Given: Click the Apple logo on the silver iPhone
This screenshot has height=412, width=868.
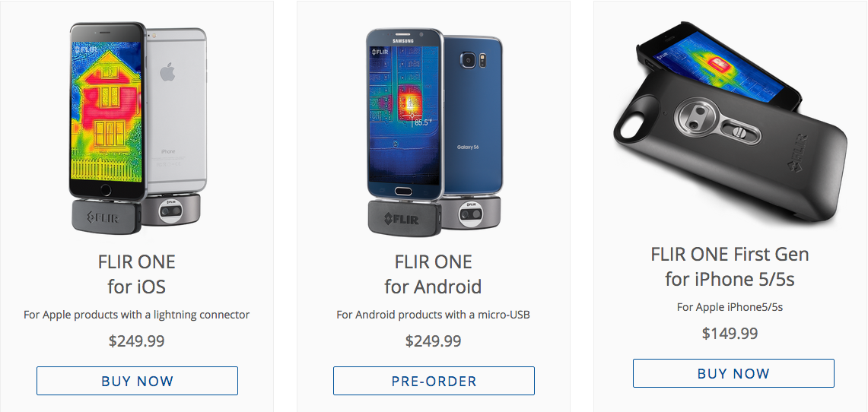Looking at the screenshot, I should click(167, 72).
